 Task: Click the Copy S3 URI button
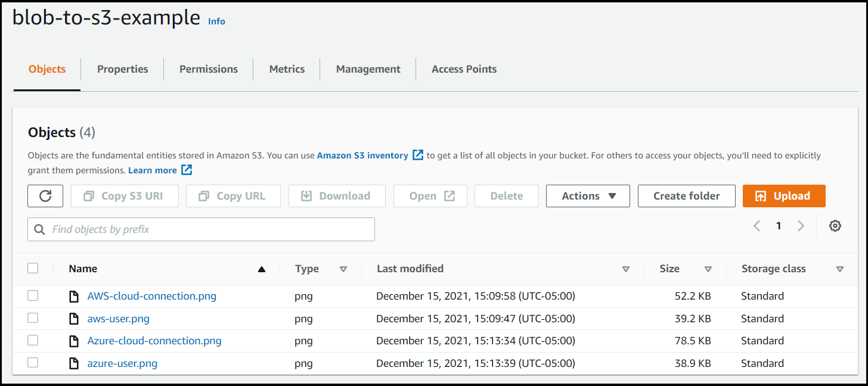click(125, 196)
